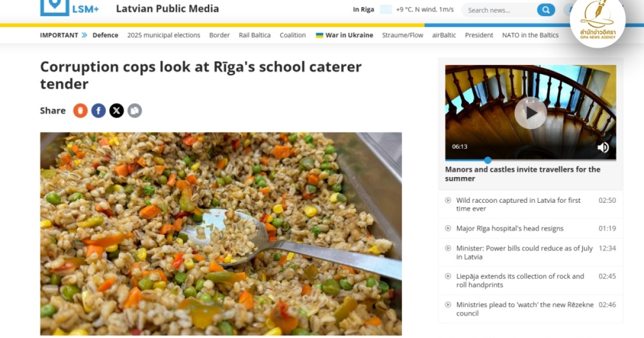Play the Manors and castles video
Viewport: 644px width, 338px height.
coord(531,113)
